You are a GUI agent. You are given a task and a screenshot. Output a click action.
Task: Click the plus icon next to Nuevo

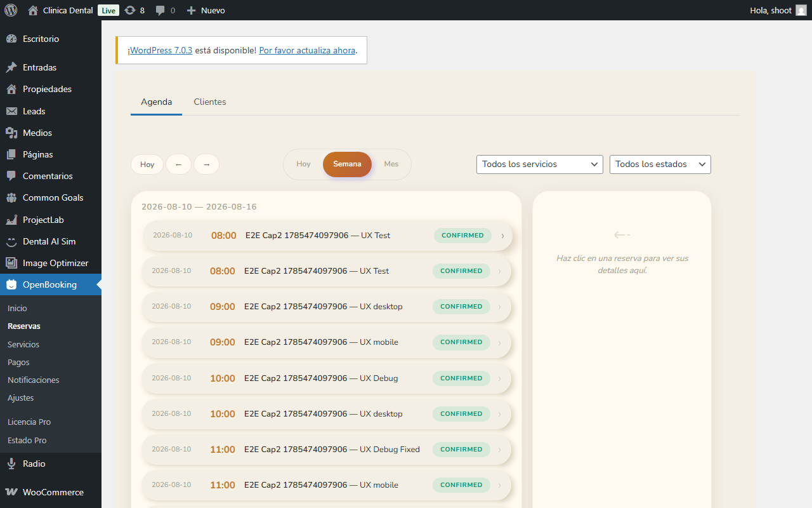pyautogui.click(x=191, y=10)
